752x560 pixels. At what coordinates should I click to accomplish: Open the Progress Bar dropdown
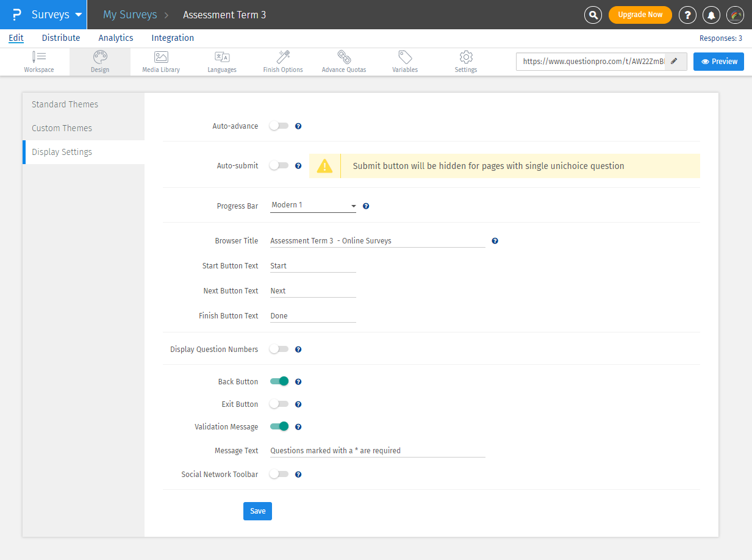pyautogui.click(x=313, y=206)
